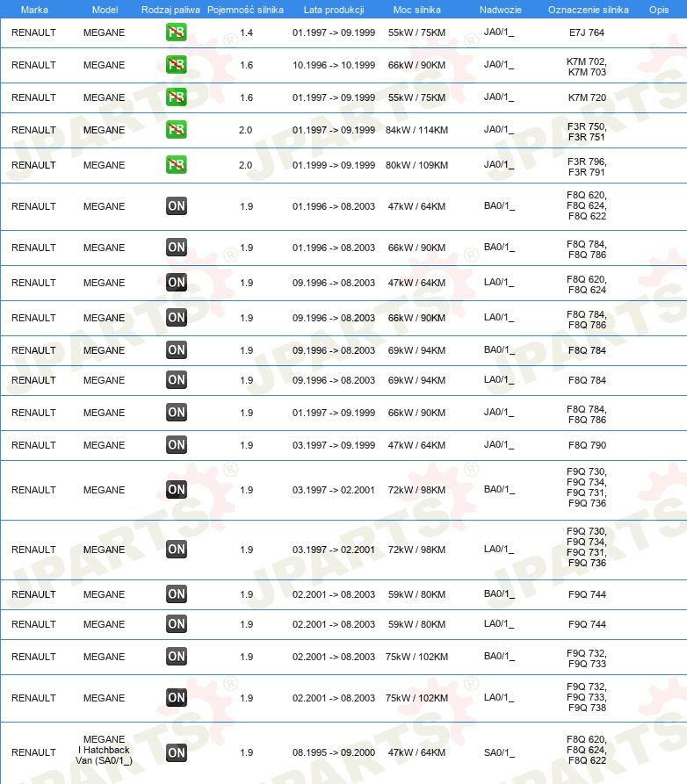Click the SA0/1_ body code
This screenshot has height=784, width=687.
[499, 752]
